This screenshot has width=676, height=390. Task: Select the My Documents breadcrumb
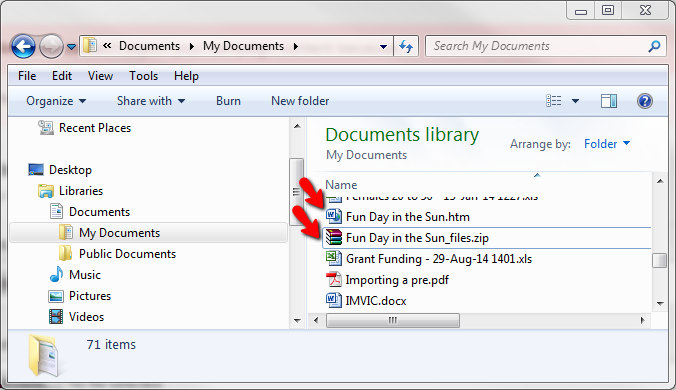[x=243, y=46]
